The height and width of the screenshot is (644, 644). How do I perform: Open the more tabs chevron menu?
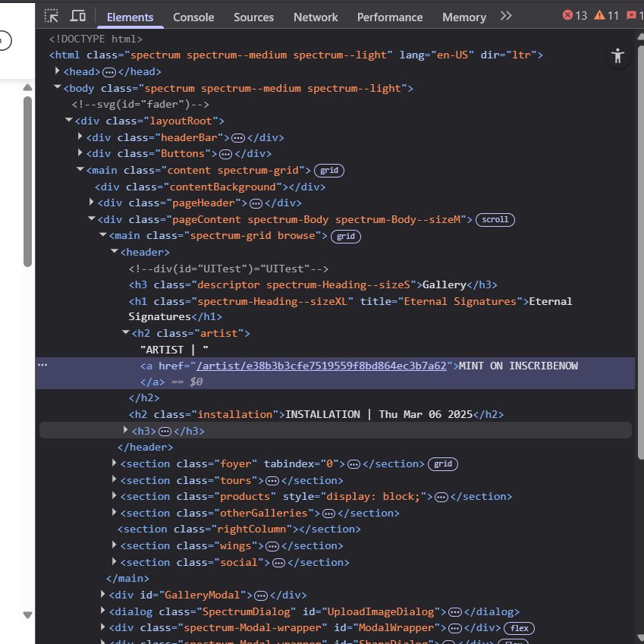pos(506,16)
